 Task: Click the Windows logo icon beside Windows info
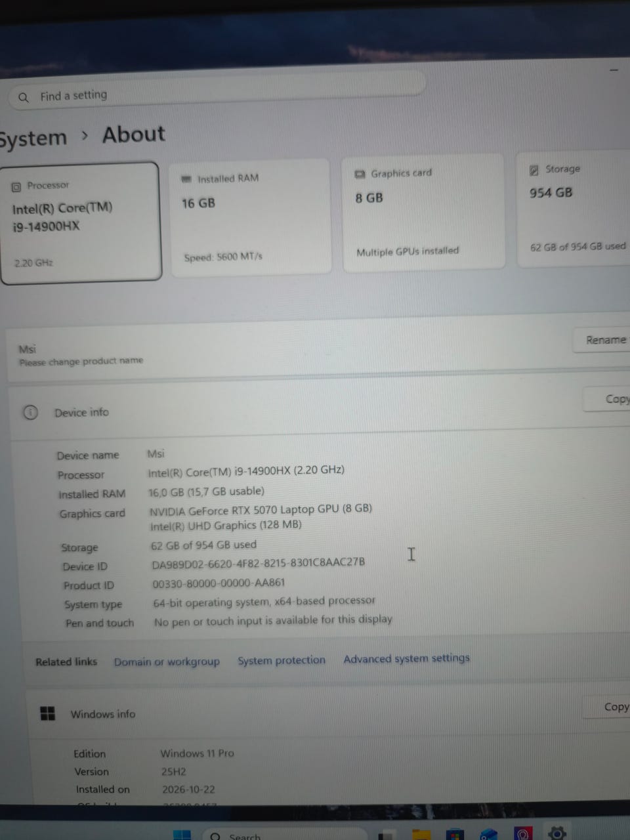(48, 713)
